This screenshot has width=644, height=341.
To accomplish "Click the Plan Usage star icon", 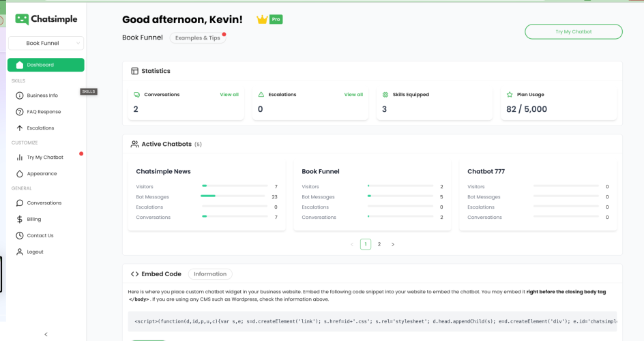I will tap(510, 94).
